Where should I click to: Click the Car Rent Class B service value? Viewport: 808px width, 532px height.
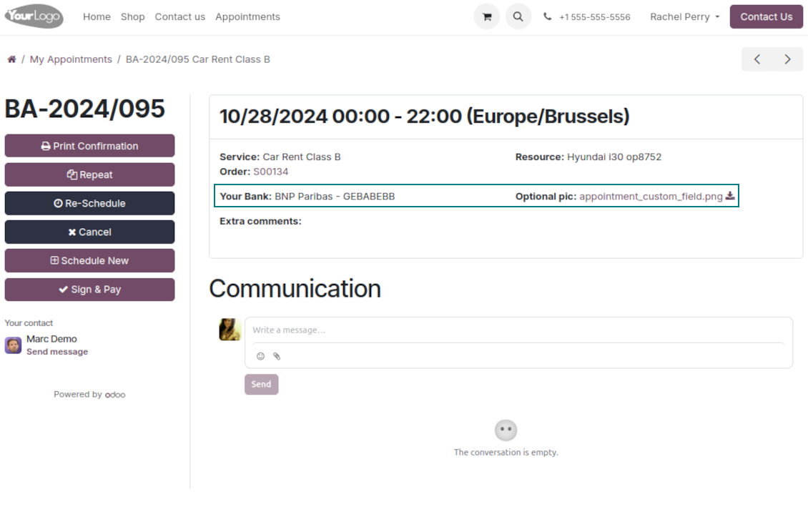[x=302, y=157]
